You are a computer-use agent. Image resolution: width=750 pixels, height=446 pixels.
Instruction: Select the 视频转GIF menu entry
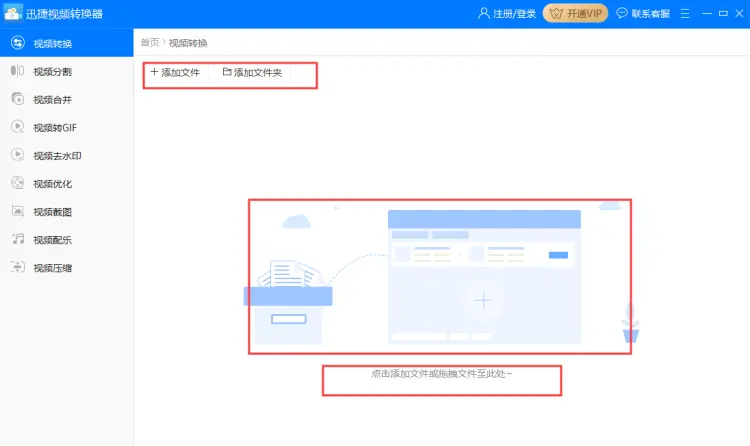point(66,127)
